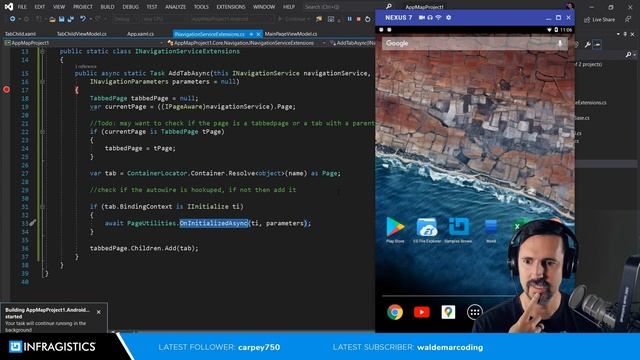
Task: Collapse the if block at line 31
Action: [x=42, y=207]
